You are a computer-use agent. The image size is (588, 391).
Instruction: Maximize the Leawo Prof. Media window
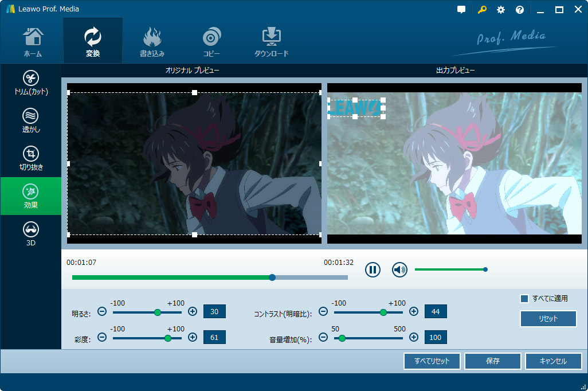tap(559, 10)
